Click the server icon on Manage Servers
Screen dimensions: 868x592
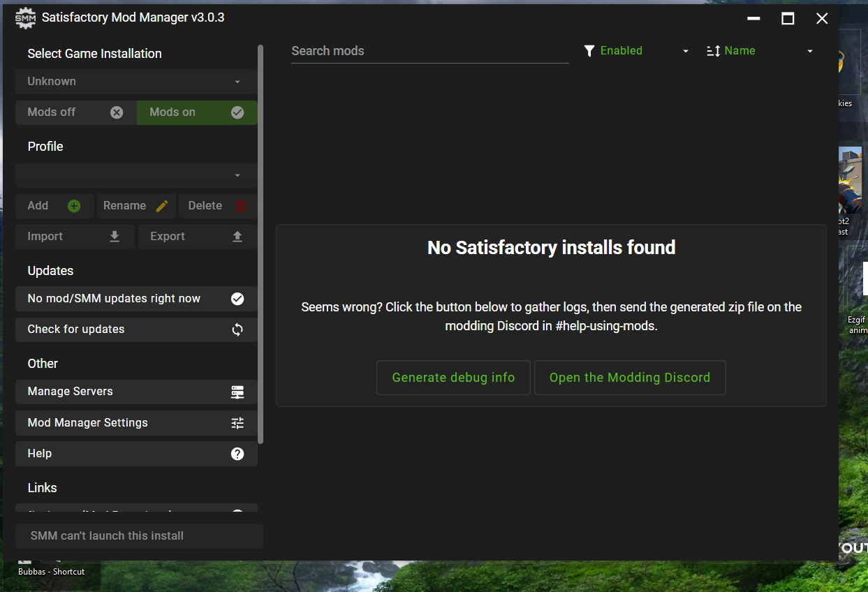[237, 392]
